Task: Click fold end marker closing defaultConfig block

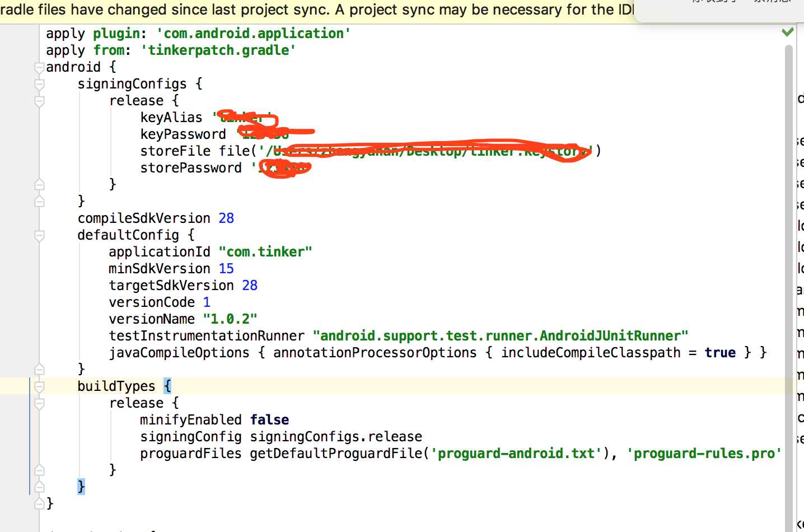Action: click(x=39, y=369)
